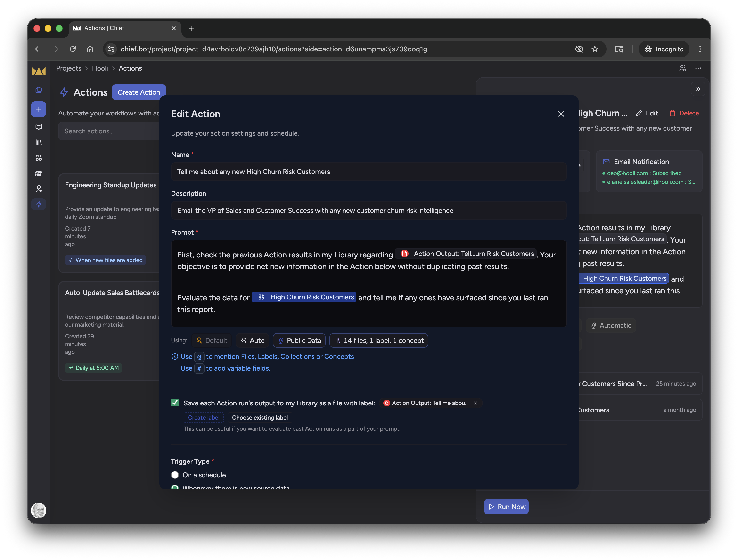Collapse the side panel with the double chevron
This screenshot has width=738, height=560.
coord(698,89)
